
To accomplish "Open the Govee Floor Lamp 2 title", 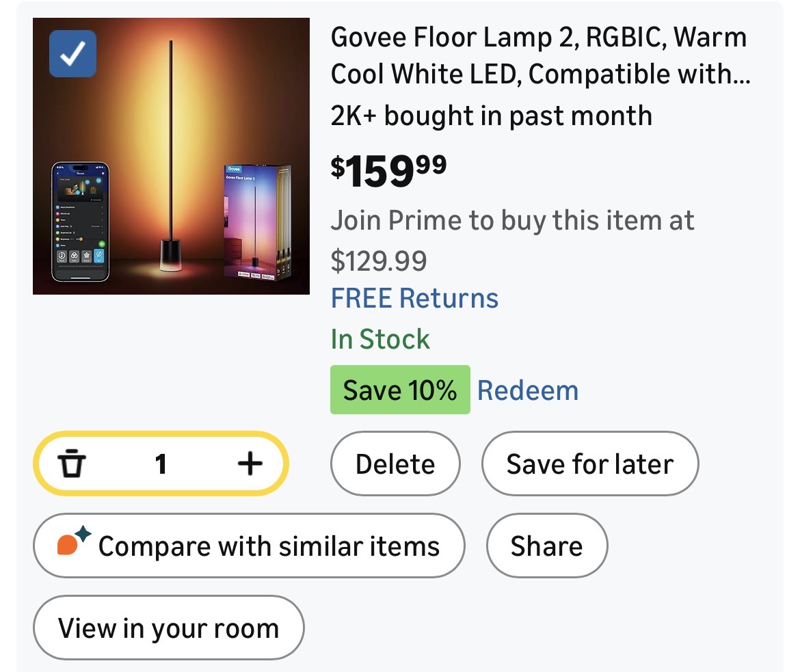I will [x=540, y=55].
